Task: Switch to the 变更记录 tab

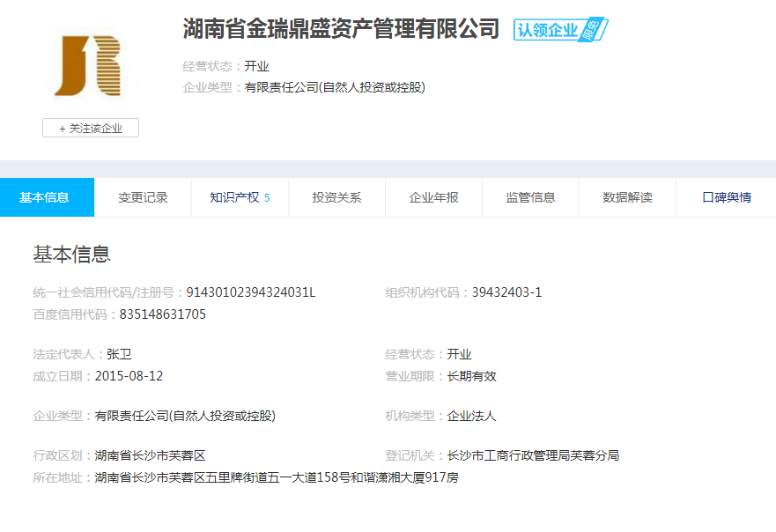Action: [x=143, y=197]
